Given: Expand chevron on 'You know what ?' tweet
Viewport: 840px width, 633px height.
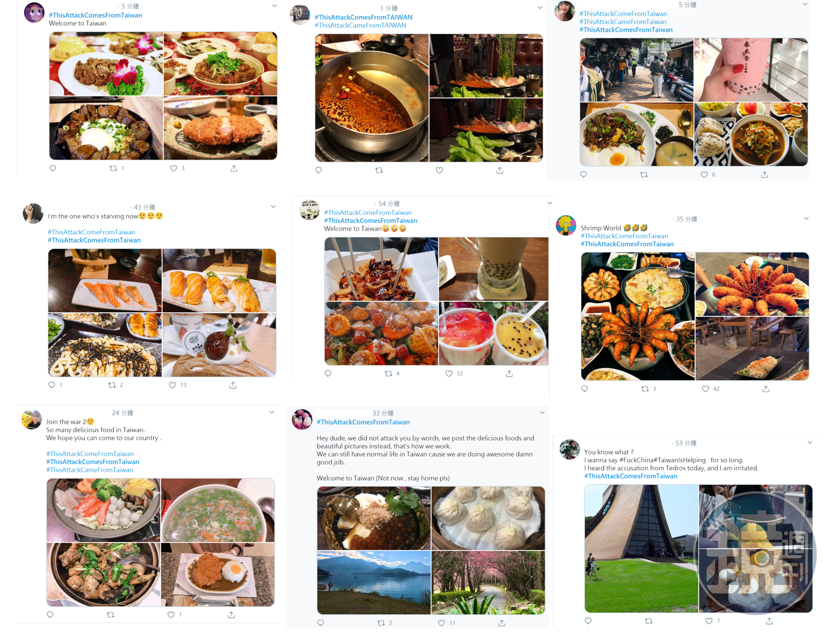Looking at the screenshot, I should 810,442.
